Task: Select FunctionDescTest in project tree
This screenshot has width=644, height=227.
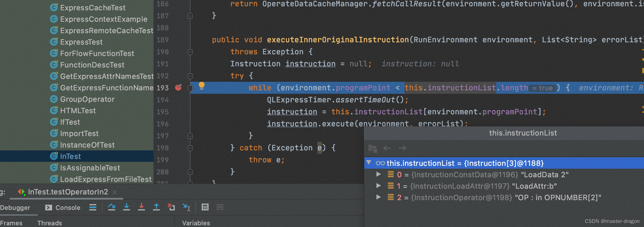Action: tap(92, 65)
